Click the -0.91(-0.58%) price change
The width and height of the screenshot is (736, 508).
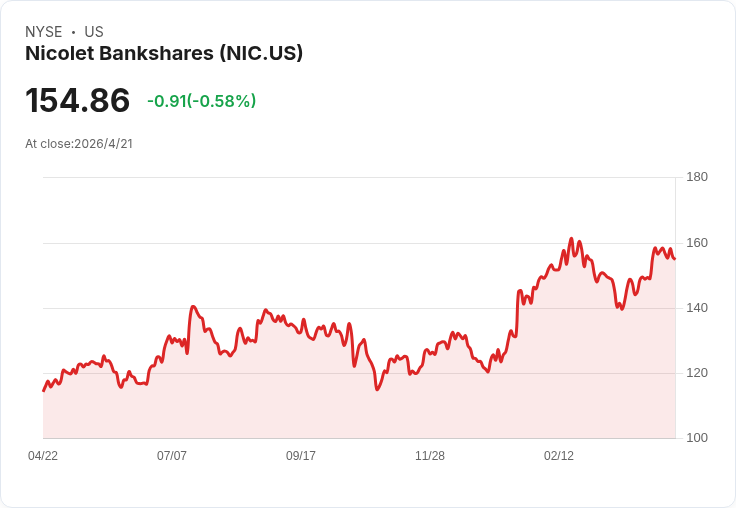point(201,101)
